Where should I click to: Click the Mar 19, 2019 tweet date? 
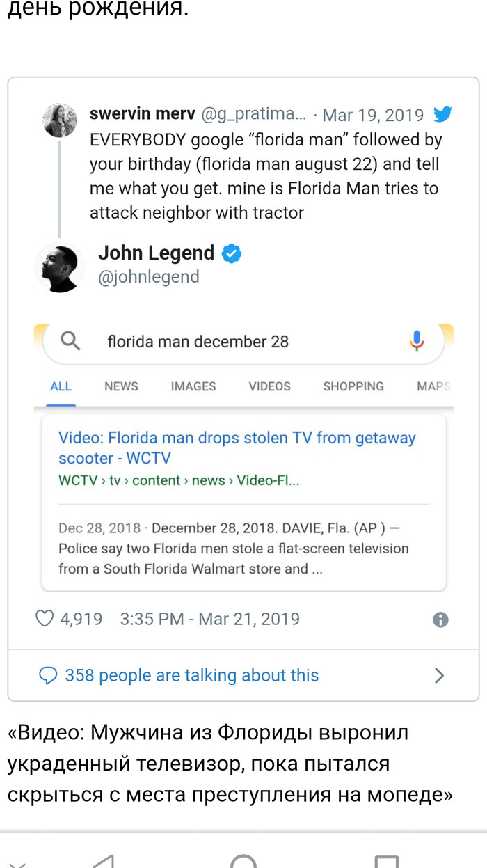click(x=373, y=115)
